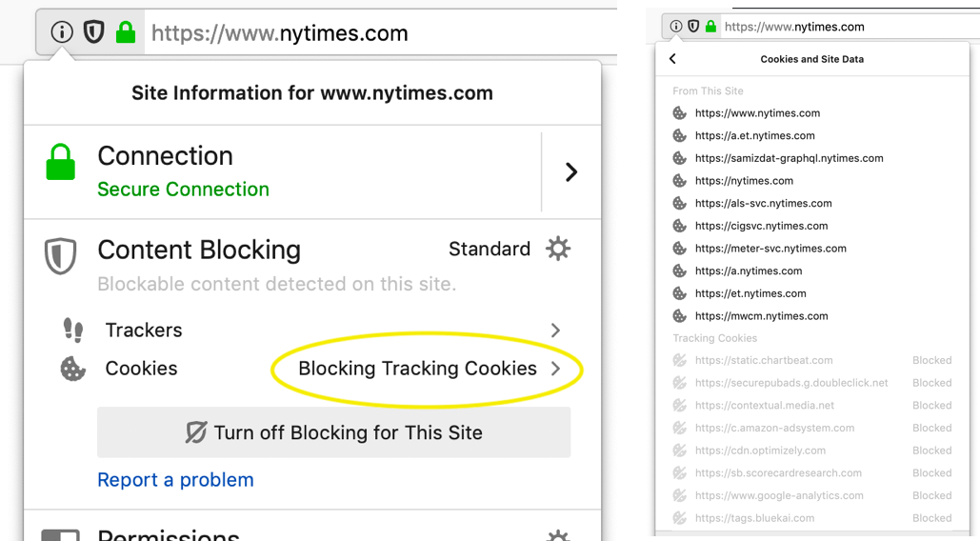Image resolution: width=980 pixels, height=541 pixels.
Task: Open Blocking Tracking Cookies submenu
Action: click(429, 369)
